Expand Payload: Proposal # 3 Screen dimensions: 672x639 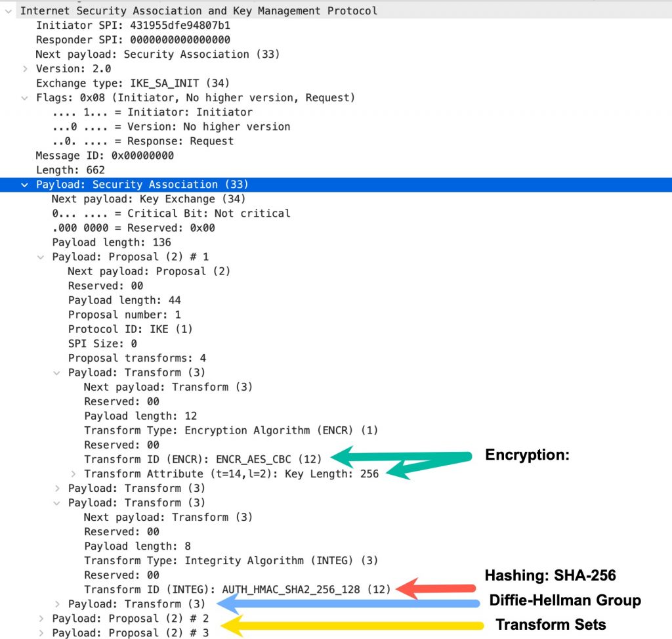pos(41,632)
